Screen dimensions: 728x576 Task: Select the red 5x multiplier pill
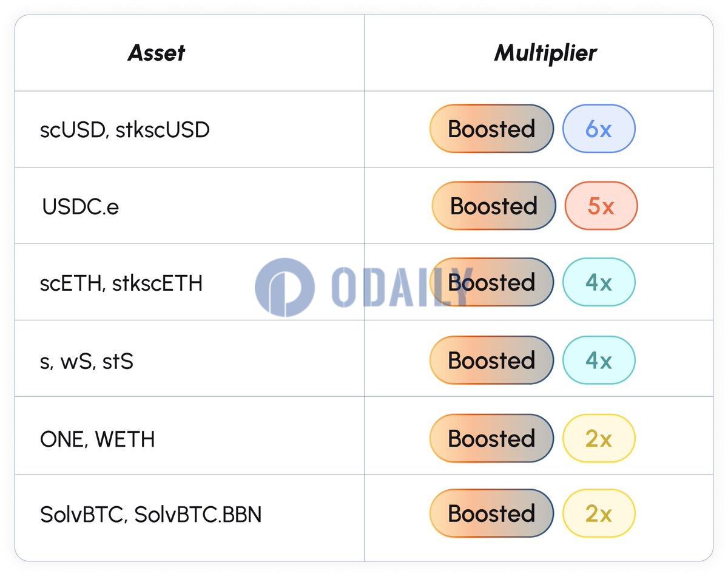pyautogui.click(x=601, y=206)
